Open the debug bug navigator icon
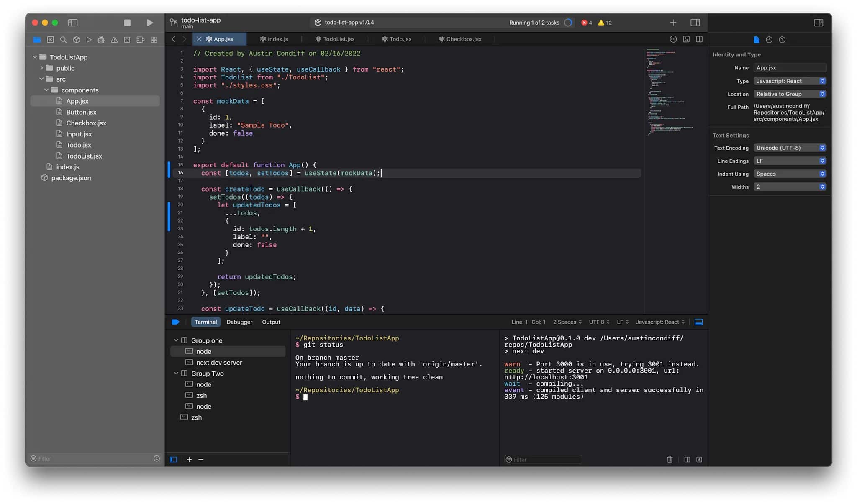 pyautogui.click(x=101, y=40)
